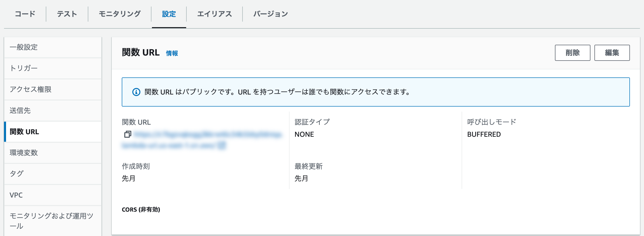Select タグ in the sidebar
644x236 pixels.
(17, 174)
